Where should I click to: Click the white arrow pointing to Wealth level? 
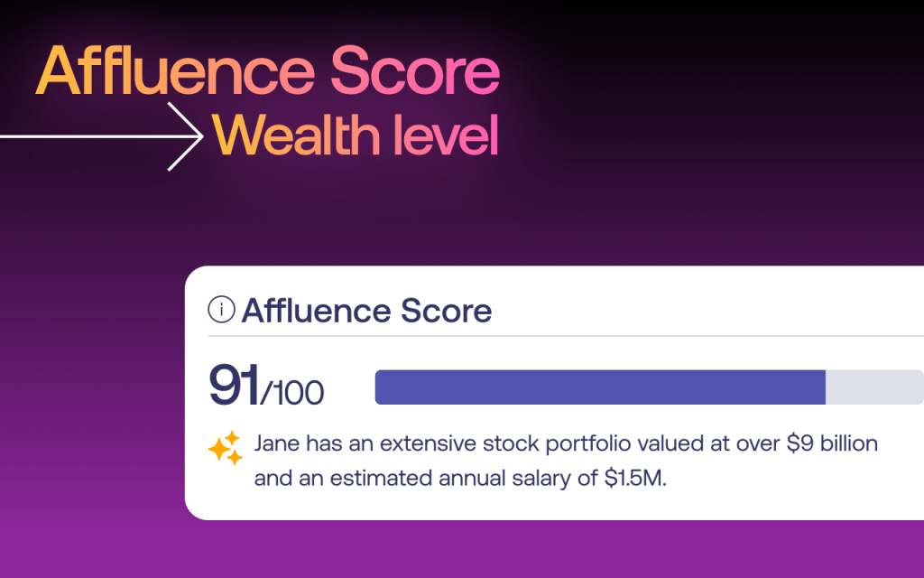(x=101, y=137)
